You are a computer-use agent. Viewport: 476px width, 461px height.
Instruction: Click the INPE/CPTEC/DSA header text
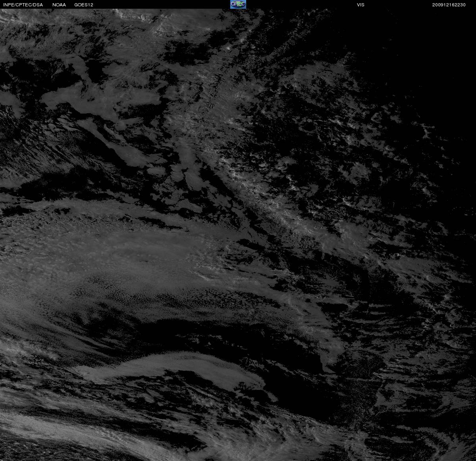tap(23, 5)
